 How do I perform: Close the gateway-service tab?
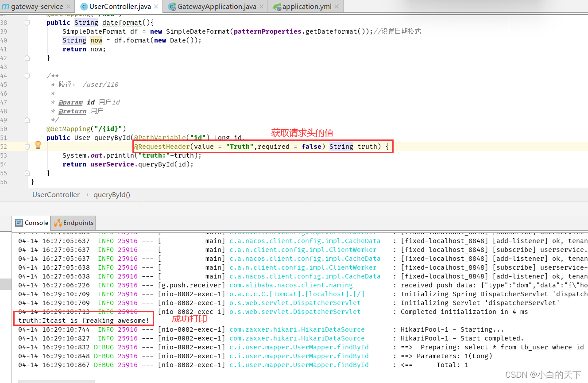pos(68,7)
